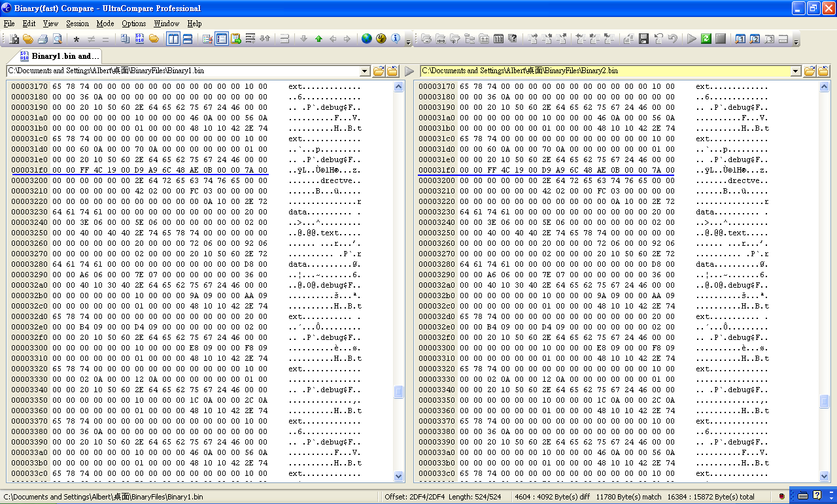The height and width of the screenshot is (504, 837).
Task: Select left pane offset 000031f0
Action: [x=29, y=170]
